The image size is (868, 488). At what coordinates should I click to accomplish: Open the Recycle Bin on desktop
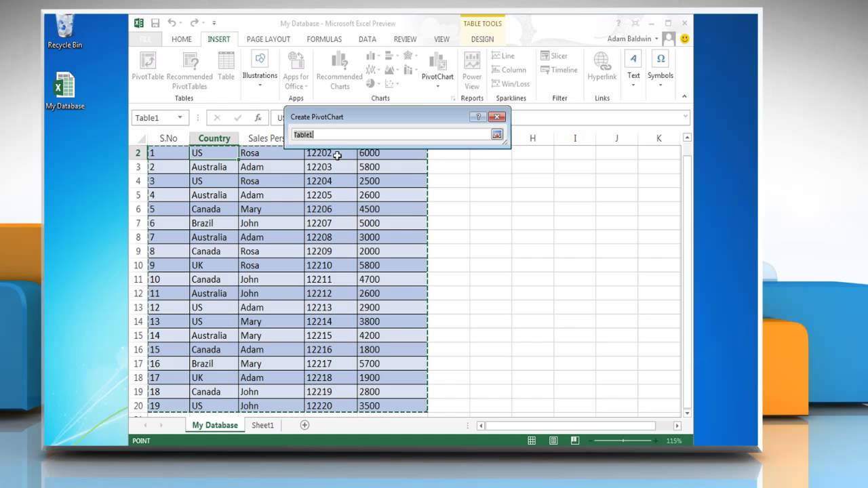click(x=65, y=31)
